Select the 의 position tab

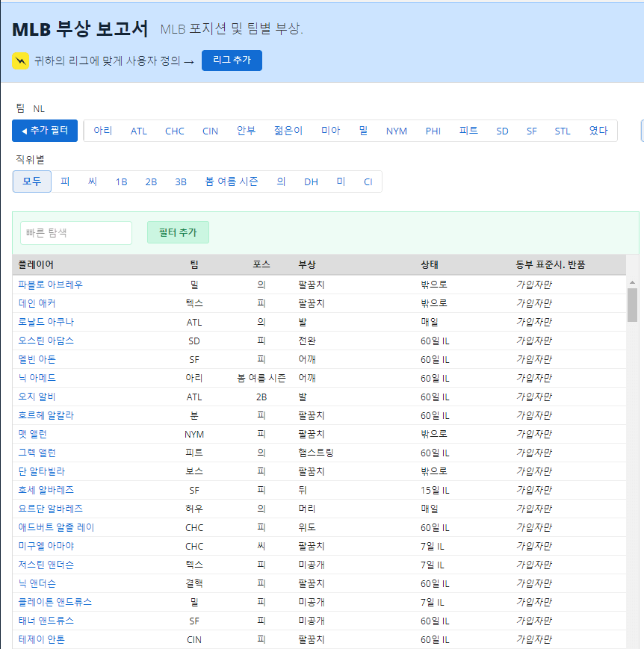tap(281, 181)
